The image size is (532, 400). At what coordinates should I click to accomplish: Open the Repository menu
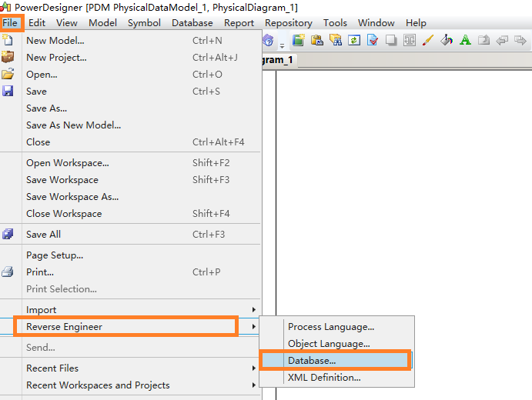[x=289, y=23]
